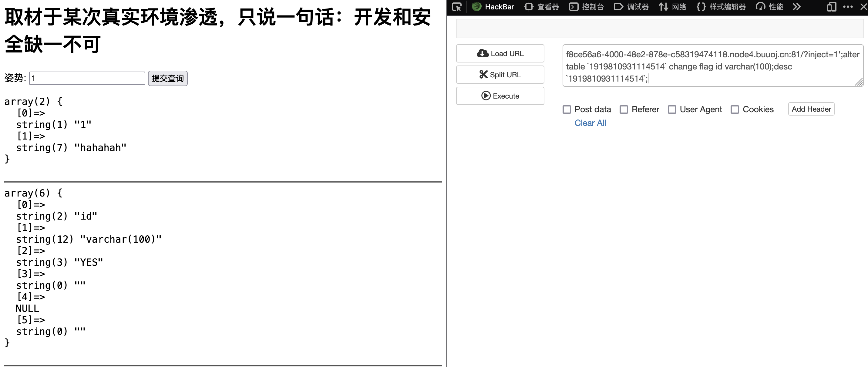Click the Split URL button
Image resolution: width=868 pixels, height=367 pixels.
500,75
